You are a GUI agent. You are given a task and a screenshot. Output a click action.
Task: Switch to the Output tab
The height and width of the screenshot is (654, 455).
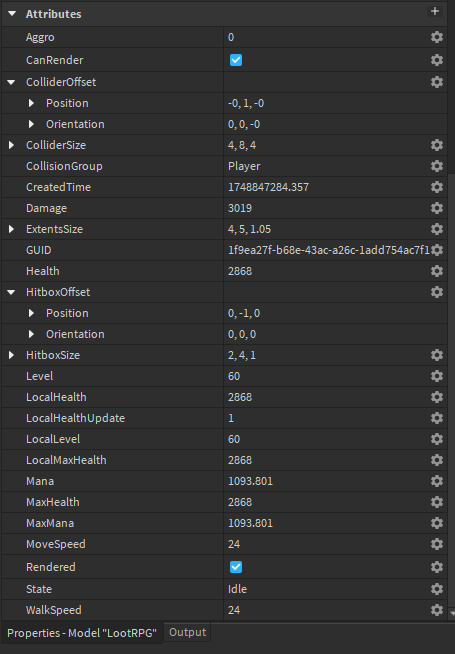(x=187, y=632)
